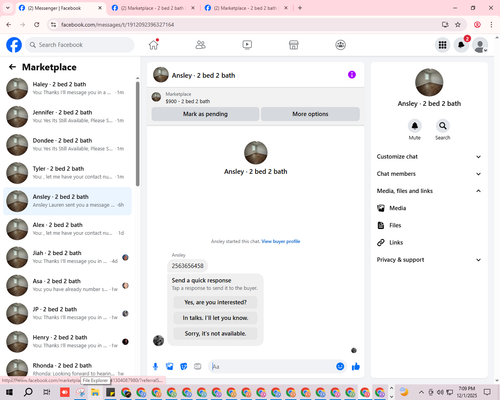Reload the page in the browser
Screen dimensions: 500x400
(x=37, y=24)
